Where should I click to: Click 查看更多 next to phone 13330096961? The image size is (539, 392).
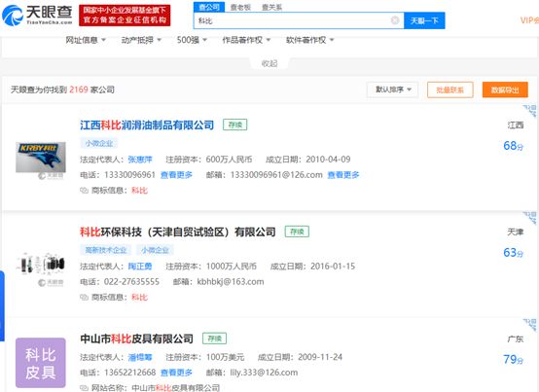coord(176,175)
